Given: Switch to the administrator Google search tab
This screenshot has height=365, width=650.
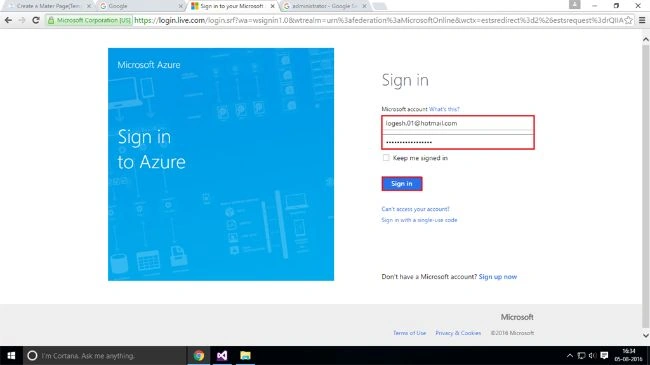Looking at the screenshot, I should [325, 6].
